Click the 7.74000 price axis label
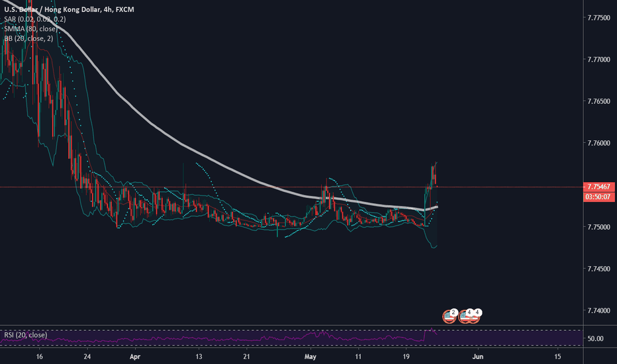617x364 pixels. click(x=598, y=310)
